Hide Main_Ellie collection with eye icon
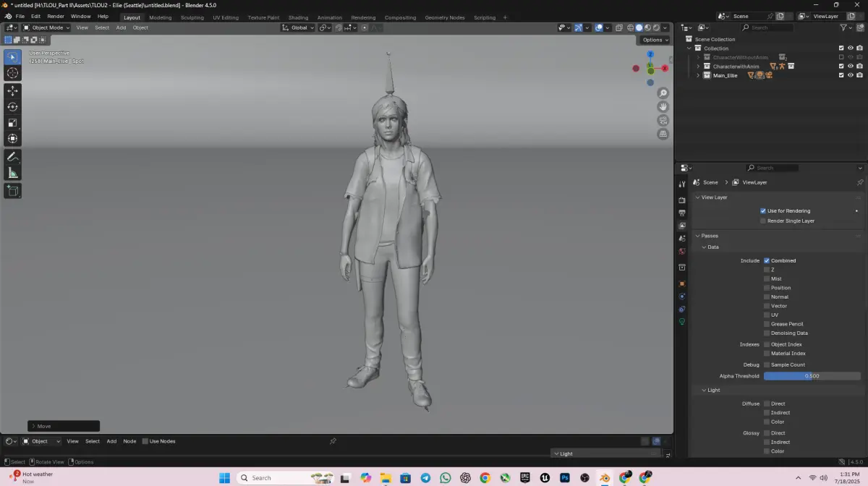The width and height of the screenshot is (868, 486). (x=850, y=75)
